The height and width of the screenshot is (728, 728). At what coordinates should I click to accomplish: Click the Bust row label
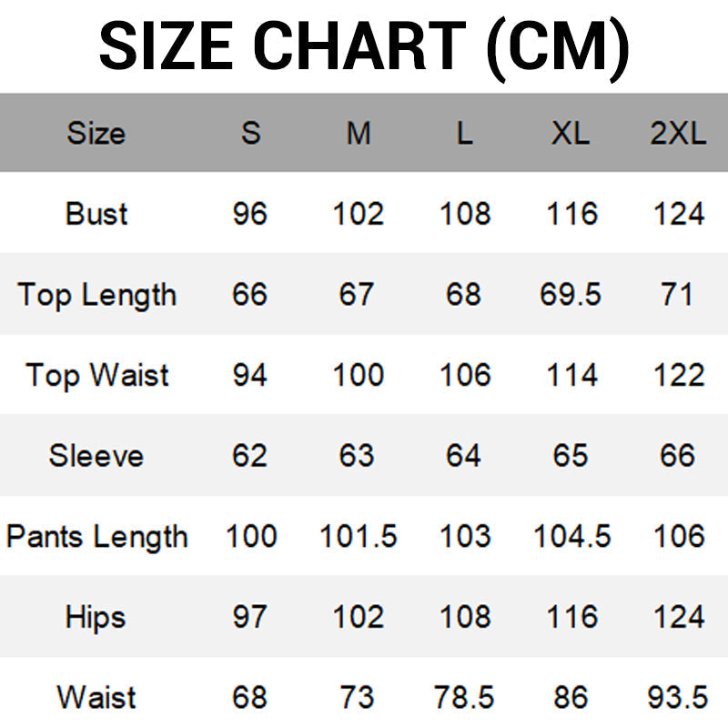coord(96,214)
